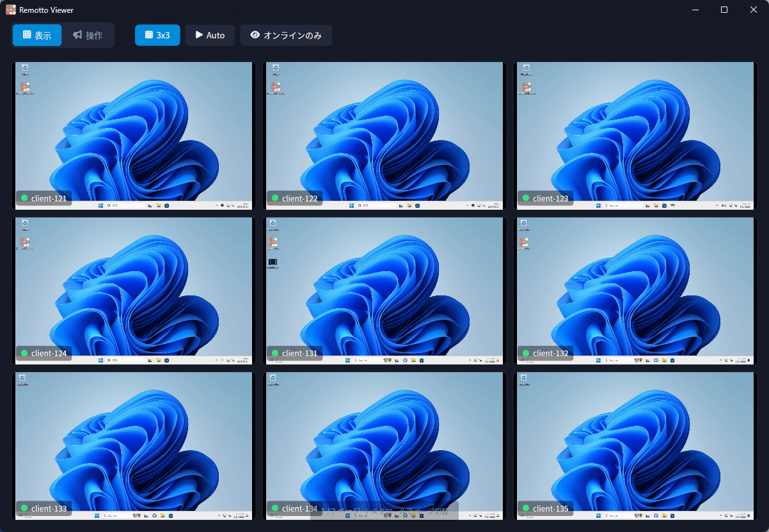Select the client-122 name label
Viewport: 769px width, 532px height.
[x=299, y=198]
